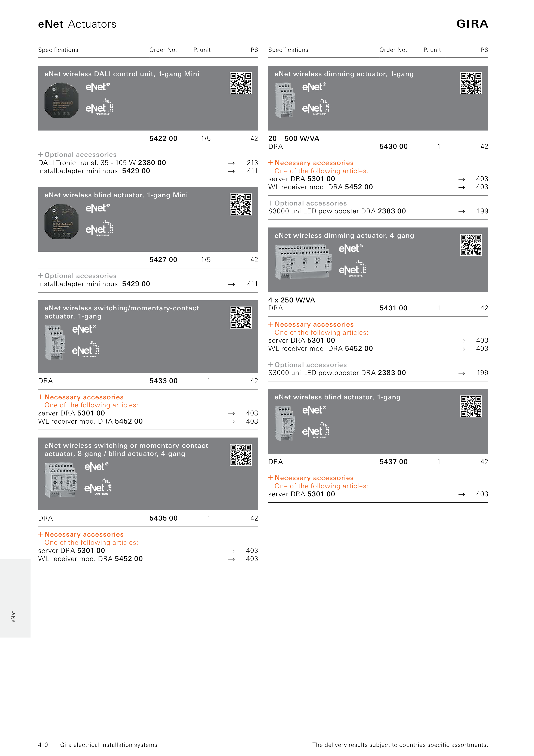Click the QR code for blind actuator 1-gang Mini
This screenshot has width=534, height=756.
click(241, 204)
